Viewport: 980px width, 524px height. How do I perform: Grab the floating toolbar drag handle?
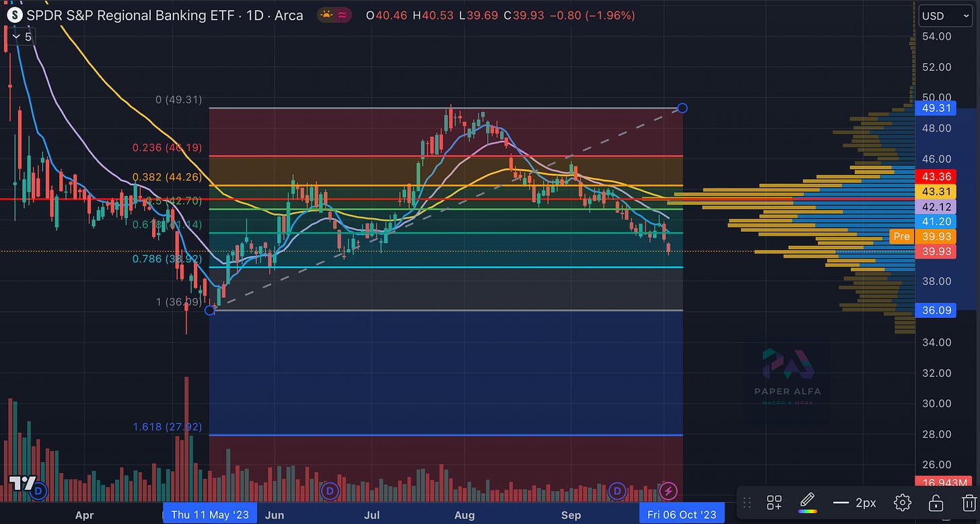748,502
